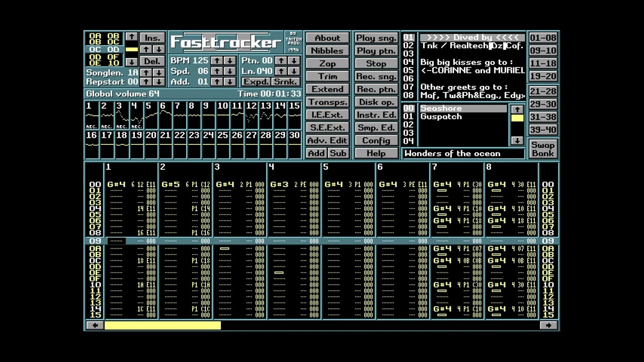Raise the Add. value with up arrow
The height and width of the screenshot is (362, 644).
point(217,81)
